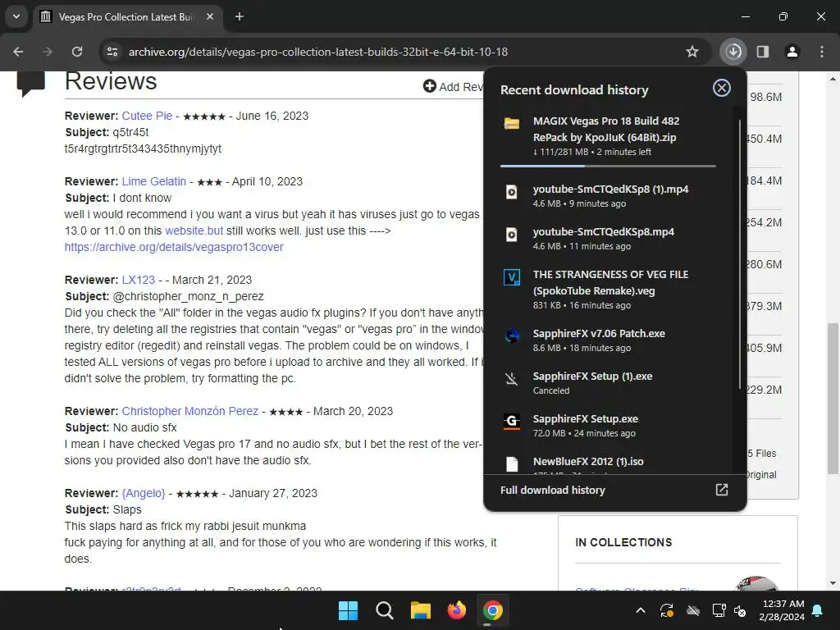840x630 pixels.
Task: Click the Reviews speech bubble icon
Action: tap(30, 84)
